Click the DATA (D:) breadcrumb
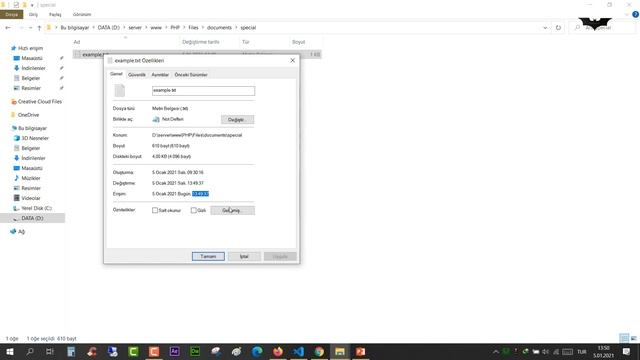The image size is (640, 360). click(x=109, y=27)
